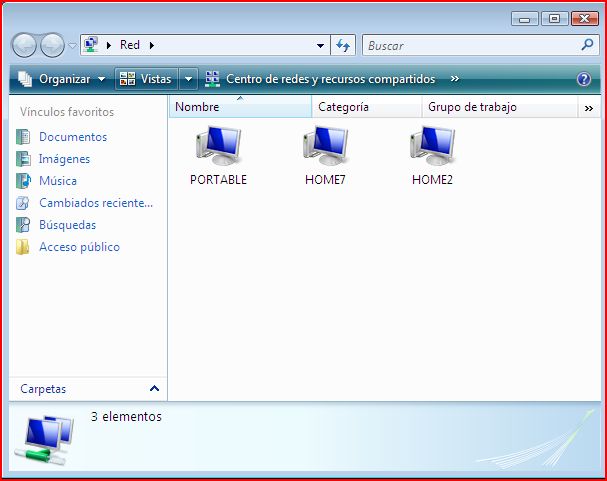Click the Música icon in favorites
Viewport: 607px width, 481px height.
pyautogui.click(x=23, y=181)
